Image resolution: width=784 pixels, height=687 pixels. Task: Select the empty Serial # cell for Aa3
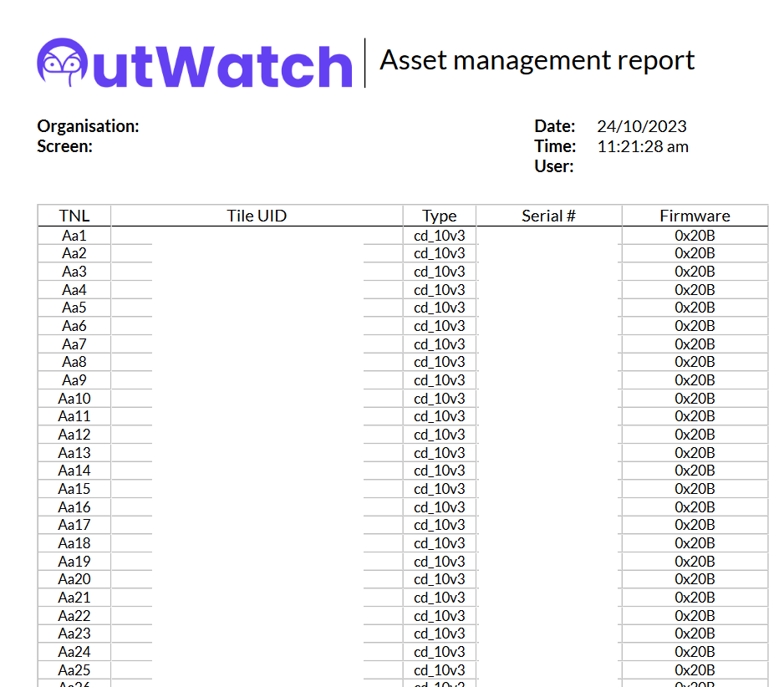pos(548,272)
